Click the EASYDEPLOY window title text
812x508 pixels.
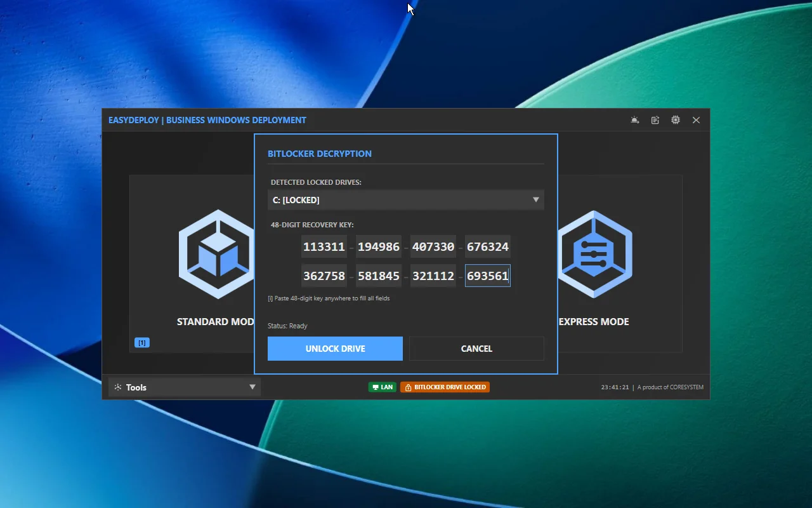[207, 120]
